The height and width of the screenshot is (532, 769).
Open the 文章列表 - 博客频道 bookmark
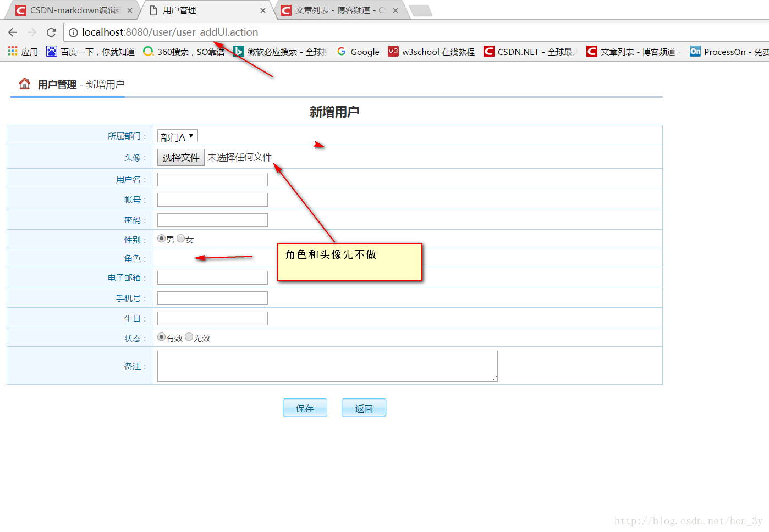tap(633, 52)
